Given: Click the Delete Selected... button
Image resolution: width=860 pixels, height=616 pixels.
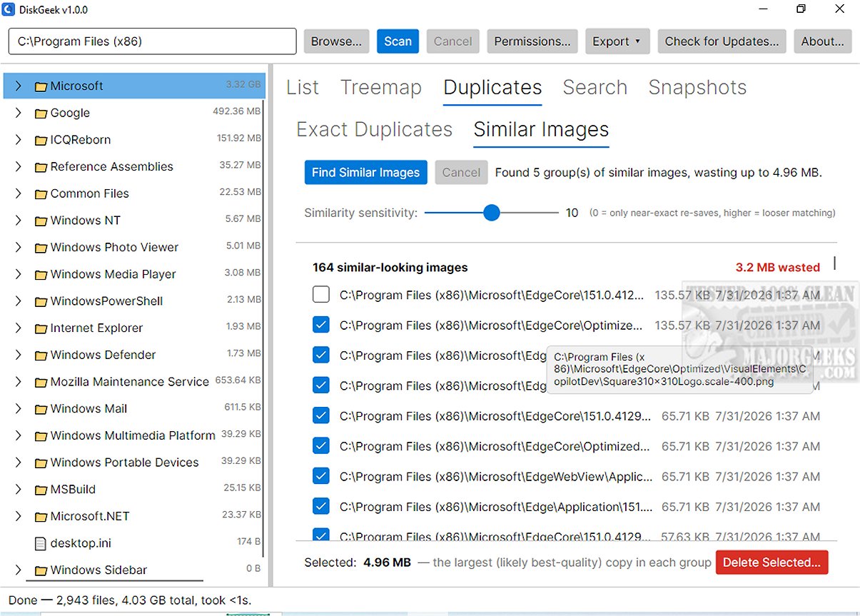Looking at the screenshot, I should [772, 562].
